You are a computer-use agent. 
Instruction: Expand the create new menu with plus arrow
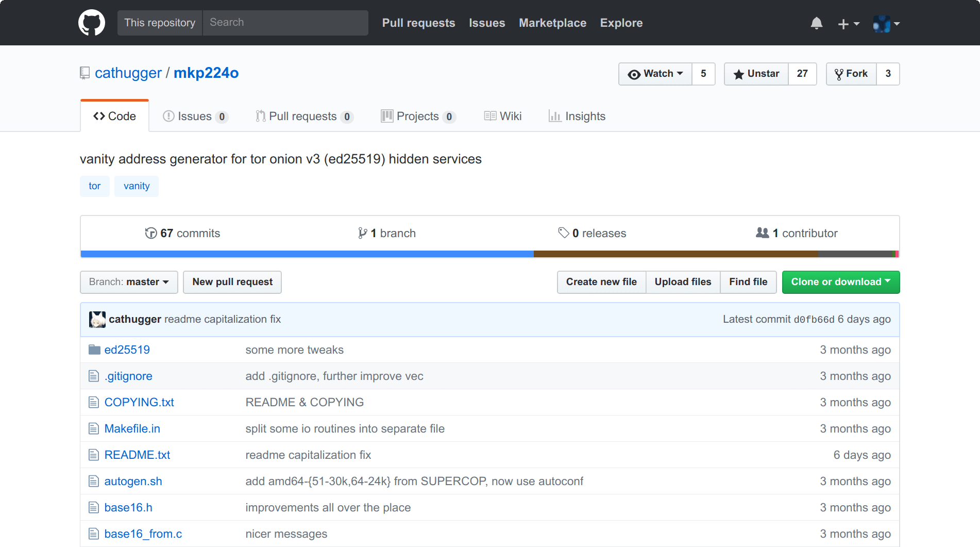tap(848, 24)
